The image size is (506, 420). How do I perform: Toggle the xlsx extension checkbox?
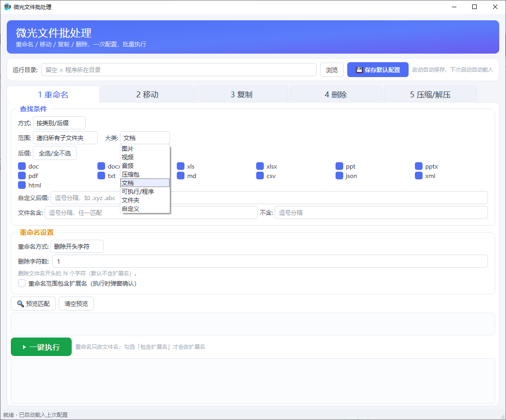pyautogui.click(x=260, y=166)
